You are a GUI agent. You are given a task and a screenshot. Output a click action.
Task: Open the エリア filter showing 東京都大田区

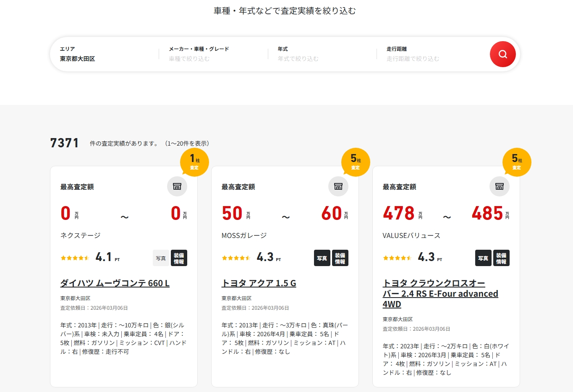[x=105, y=54]
